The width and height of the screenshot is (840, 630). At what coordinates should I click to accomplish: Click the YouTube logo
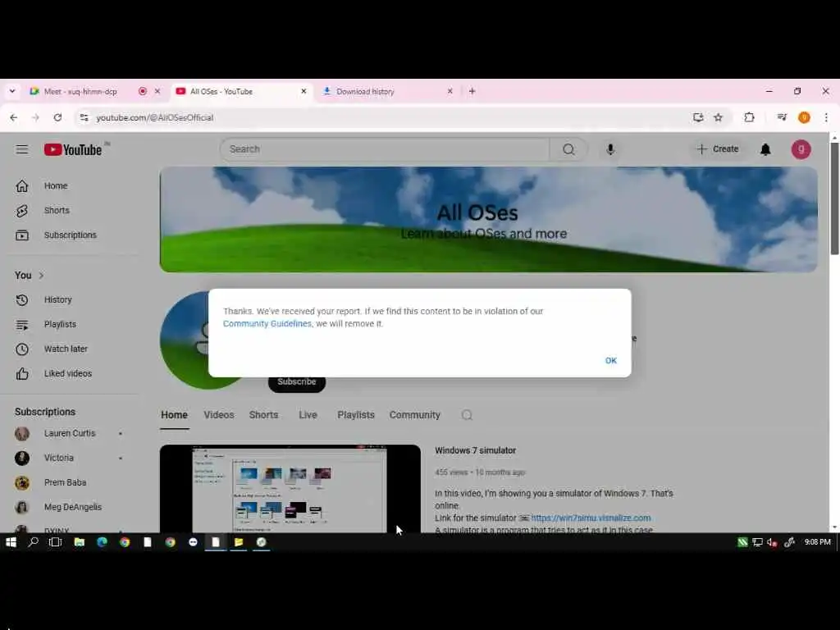click(73, 149)
